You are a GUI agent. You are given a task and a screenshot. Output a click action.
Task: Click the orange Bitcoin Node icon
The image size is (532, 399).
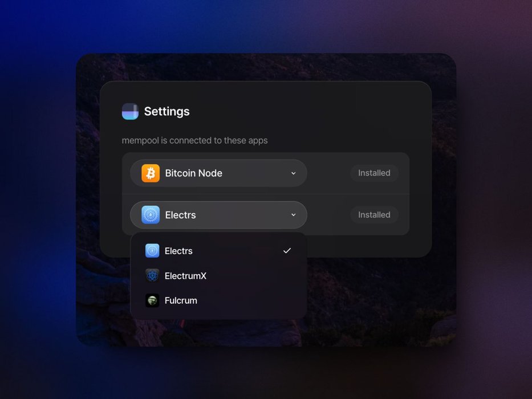click(151, 173)
